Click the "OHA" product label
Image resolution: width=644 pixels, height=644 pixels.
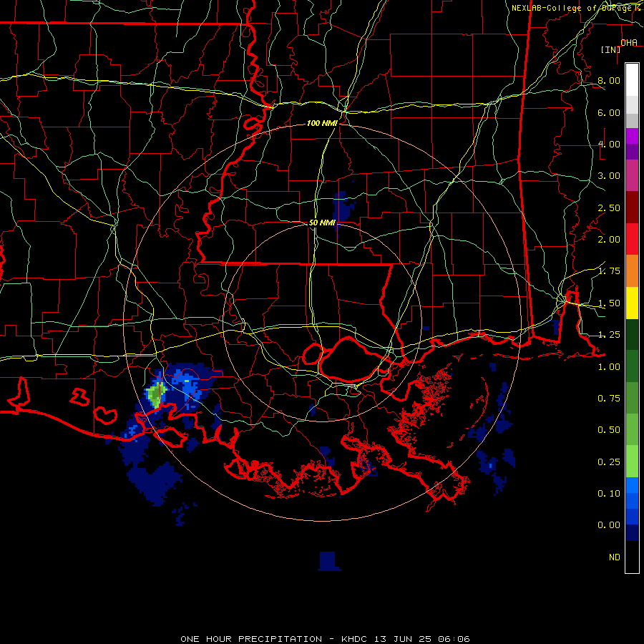(629, 42)
